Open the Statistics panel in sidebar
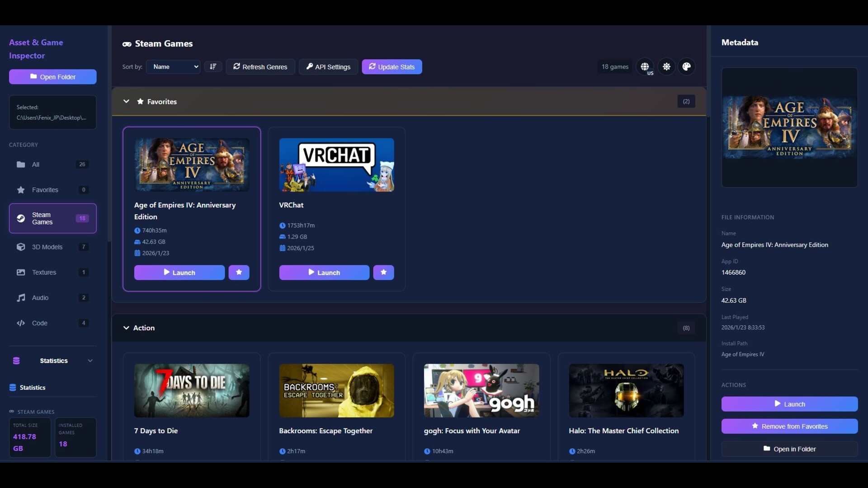The image size is (868, 488). (x=52, y=361)
